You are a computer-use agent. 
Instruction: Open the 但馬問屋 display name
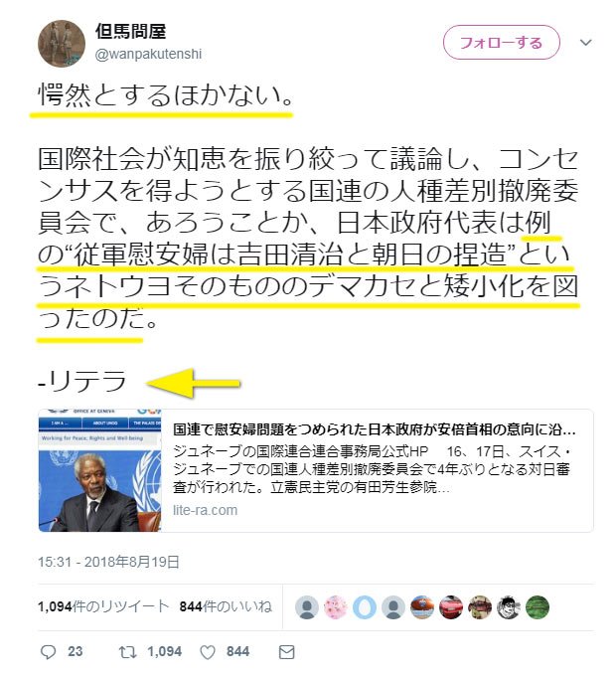click(x=131, y=31)
